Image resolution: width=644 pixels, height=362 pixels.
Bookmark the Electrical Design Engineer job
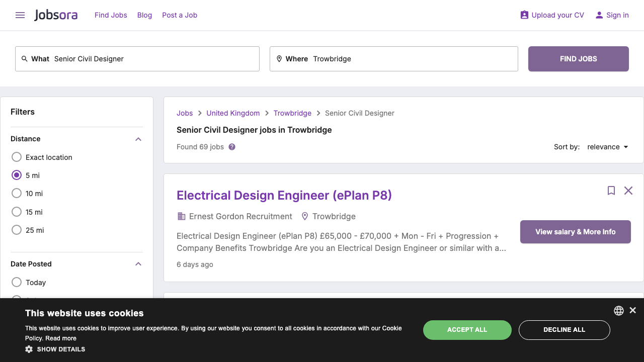click(x=611, y=191)
